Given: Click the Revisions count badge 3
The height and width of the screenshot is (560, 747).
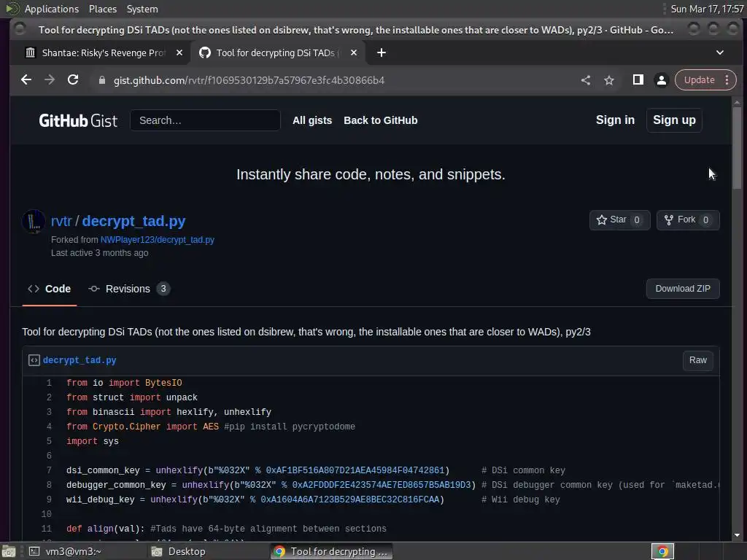Looking at the screenshot, I should [163, 289].
